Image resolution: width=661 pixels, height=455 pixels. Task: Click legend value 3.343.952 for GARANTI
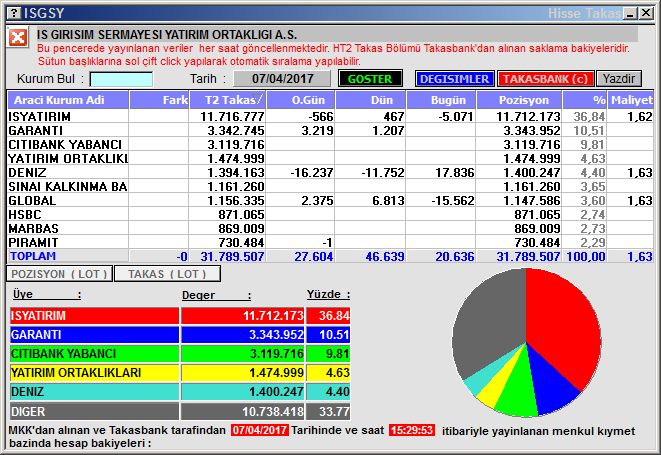tap(276, 334)
